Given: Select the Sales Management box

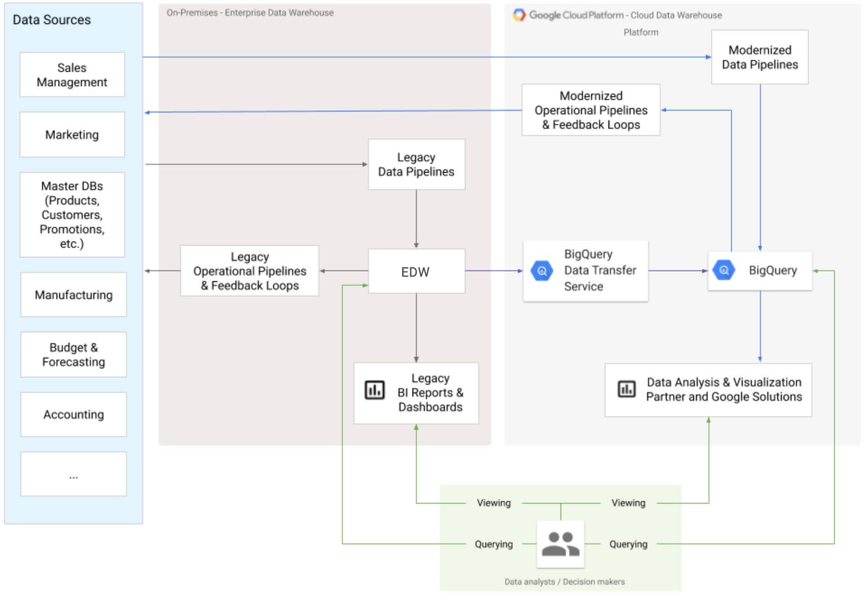Looking at the screenshot, I should 72,75.
